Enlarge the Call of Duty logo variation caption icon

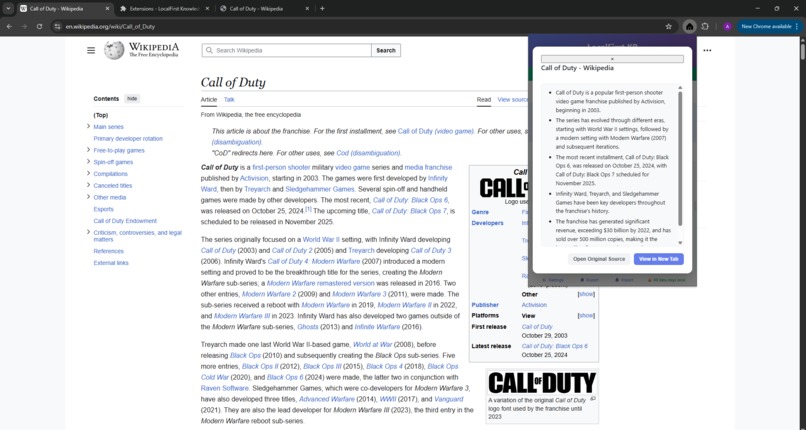pyautogui.click(x=593, y=399)
